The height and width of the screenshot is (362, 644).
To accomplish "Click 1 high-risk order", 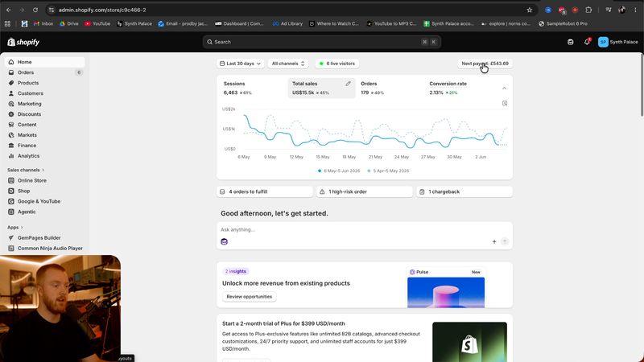I will coord(365,191).
